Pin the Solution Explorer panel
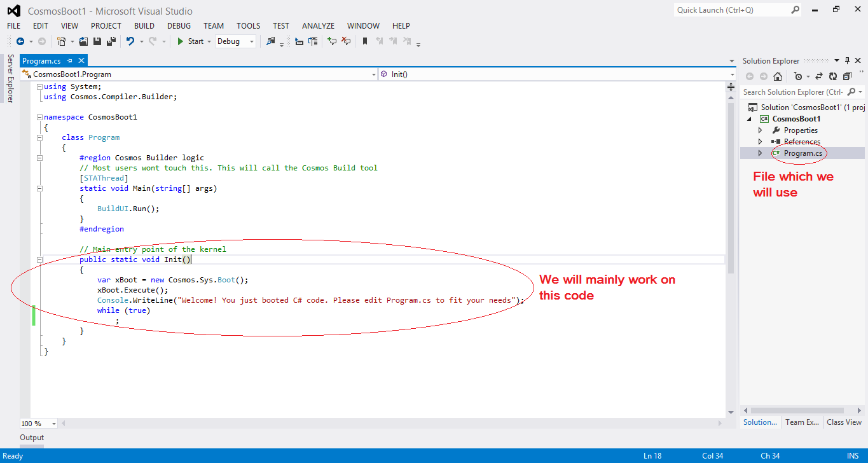 tap(847, 60)
